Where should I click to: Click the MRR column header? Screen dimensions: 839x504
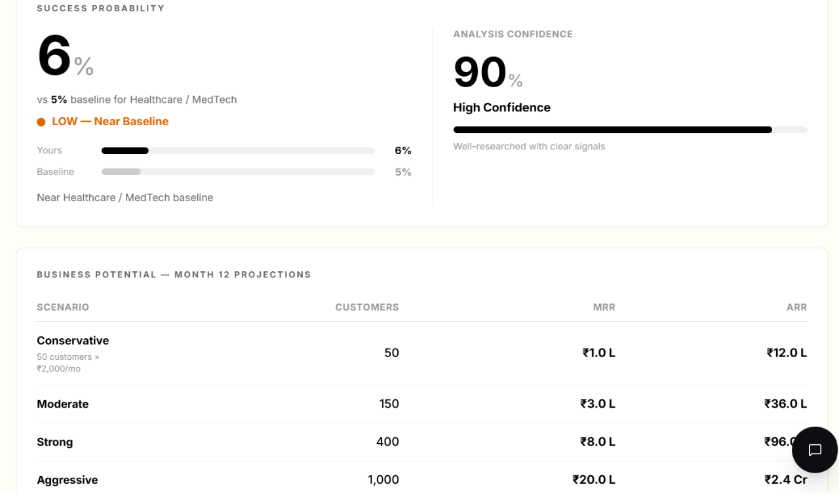[604, 307]
